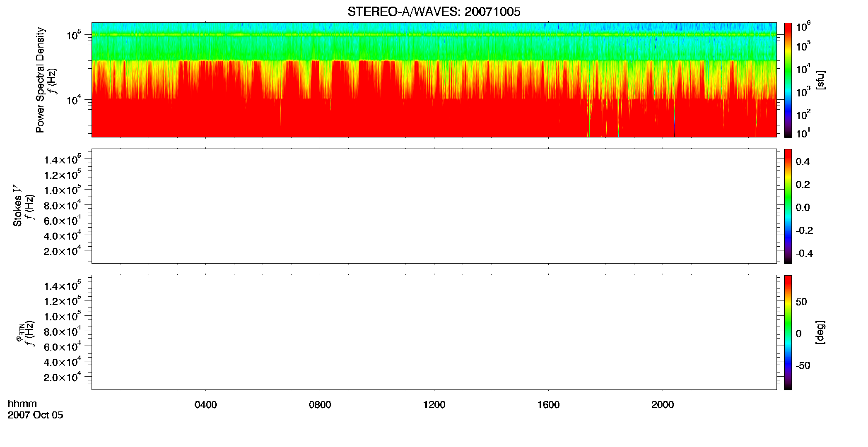Click the [deg] colorbar unit label
The height and width of the screenshot is (447, 868).
[x=820, y=332]
